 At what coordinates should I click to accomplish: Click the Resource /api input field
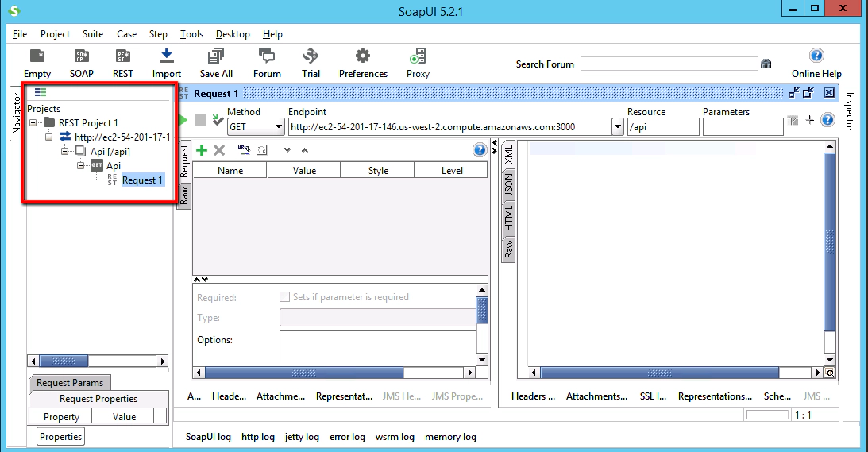pyautogui.click(x=663, y=127)
